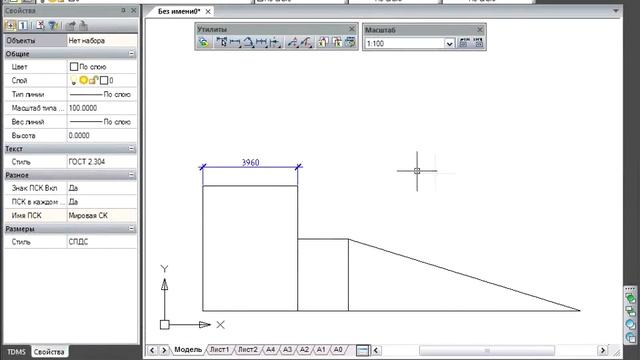Click the first green icon in Утилиты toolbar
Image resolution: width=640 pixels, height=360 pixels.
[x=204, y=42]
